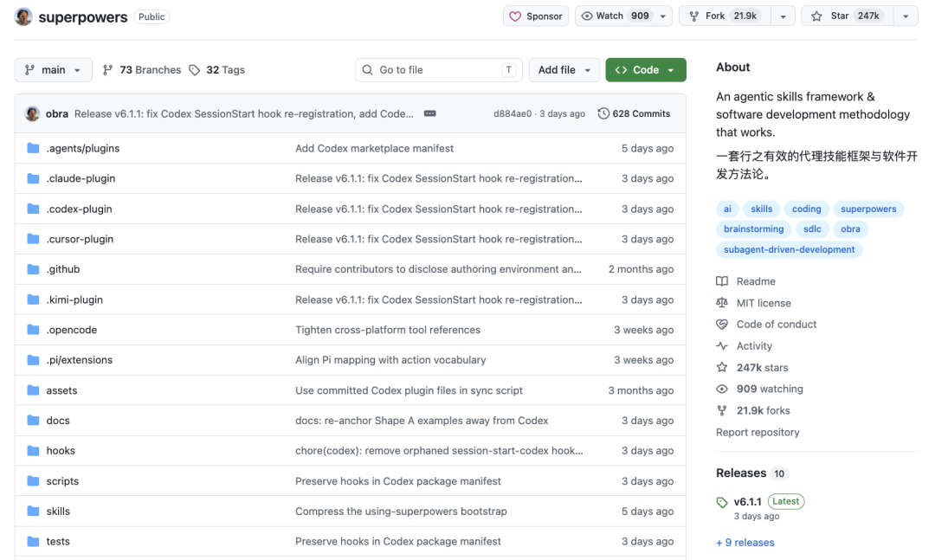
Task: Expand the Add file dropdown
Action: (564, 70)
